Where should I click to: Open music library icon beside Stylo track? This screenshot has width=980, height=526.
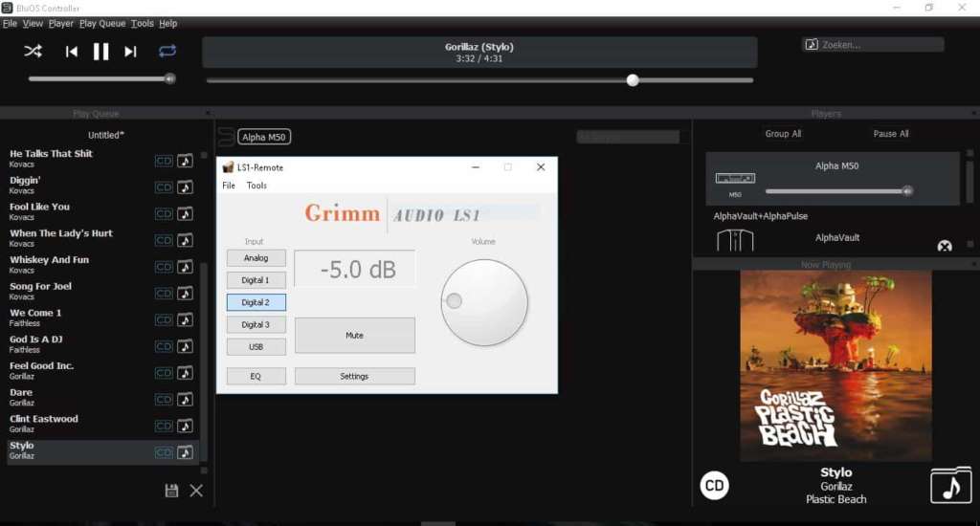185,452
